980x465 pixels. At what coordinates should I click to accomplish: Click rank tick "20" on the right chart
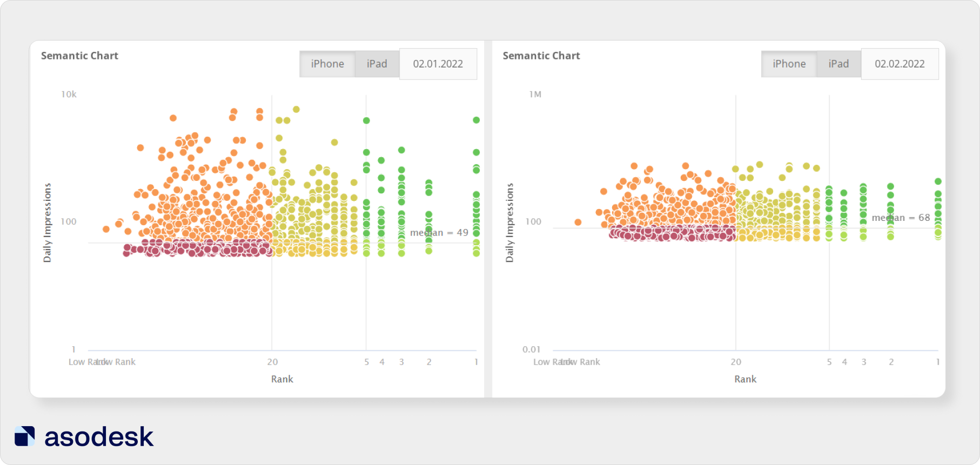click(736, 362)
